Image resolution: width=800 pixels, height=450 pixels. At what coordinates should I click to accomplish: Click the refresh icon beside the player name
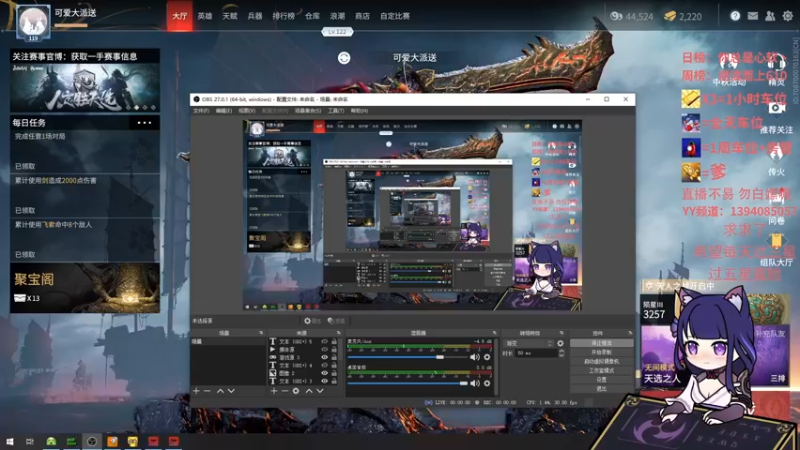344,58
